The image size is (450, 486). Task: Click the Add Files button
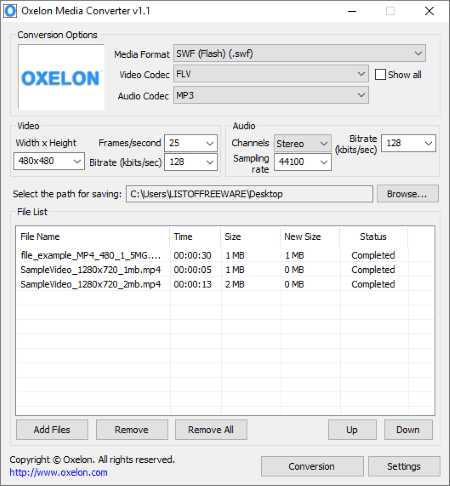[52, 430]
